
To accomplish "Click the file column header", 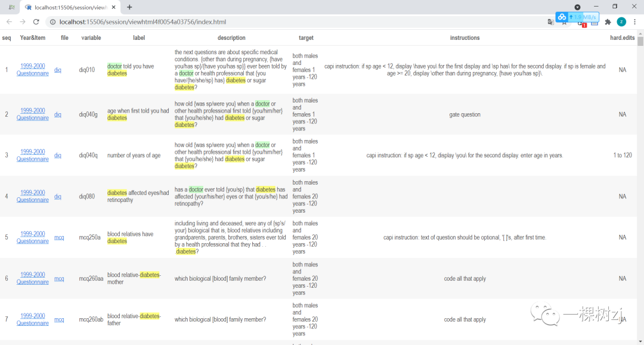I will [64, 38].
